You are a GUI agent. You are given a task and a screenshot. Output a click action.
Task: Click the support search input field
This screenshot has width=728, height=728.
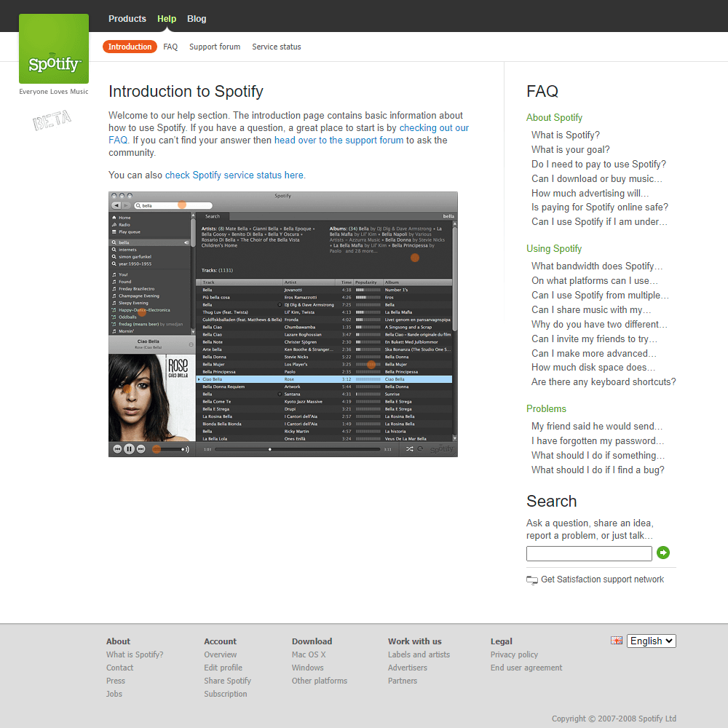click(589, 553)
